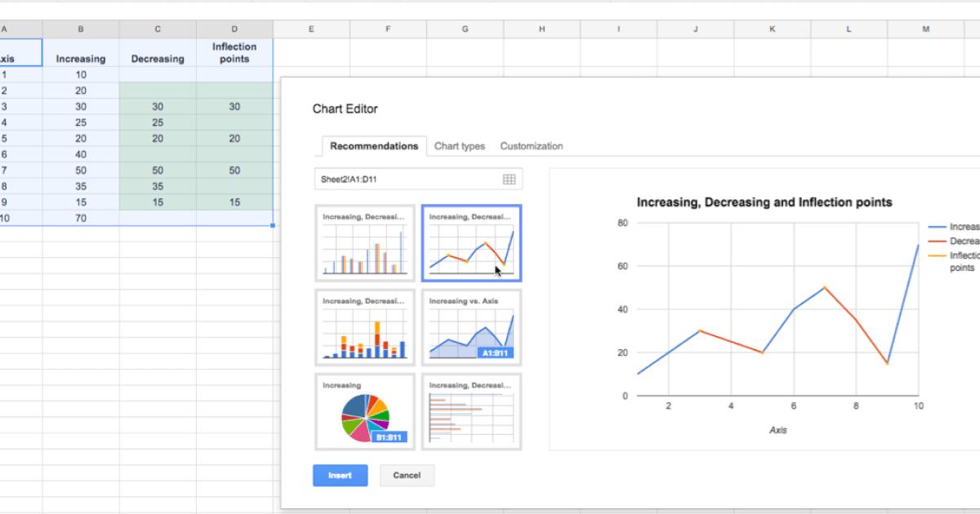Image resolution: width=980 pixels, height=514 pixels.
Task: Select the column chart recommendation thumbnail
Action: click(365, 242)
